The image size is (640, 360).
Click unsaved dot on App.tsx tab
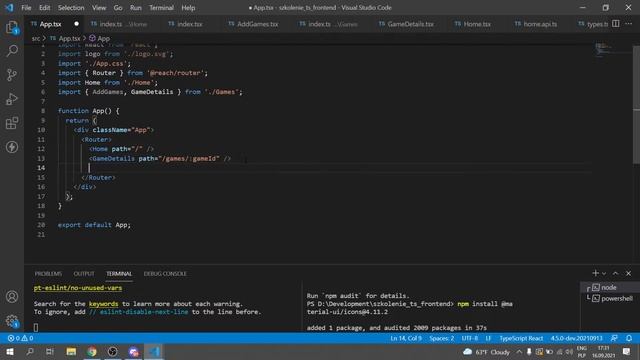pyautogui.click(x=76, y=24)
